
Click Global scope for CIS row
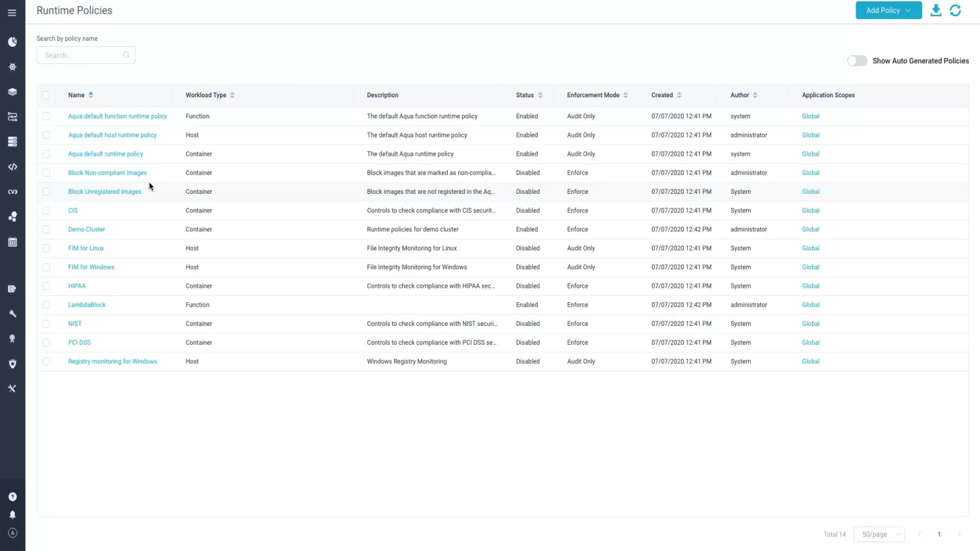point(811,210)
